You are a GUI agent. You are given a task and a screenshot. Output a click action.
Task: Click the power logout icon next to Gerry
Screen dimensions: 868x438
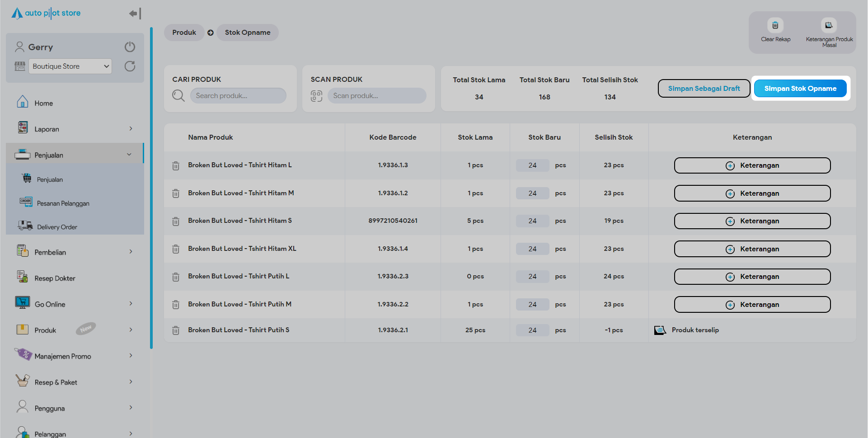[x=130, y=47]
